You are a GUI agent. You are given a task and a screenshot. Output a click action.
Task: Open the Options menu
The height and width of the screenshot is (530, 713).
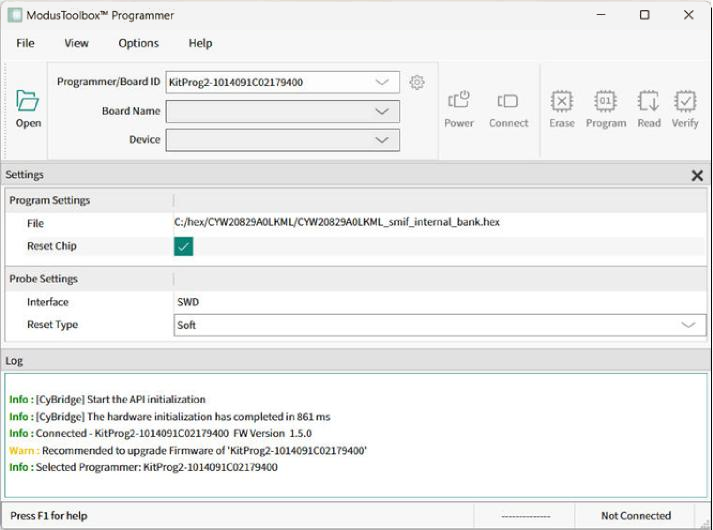[139, 43]
